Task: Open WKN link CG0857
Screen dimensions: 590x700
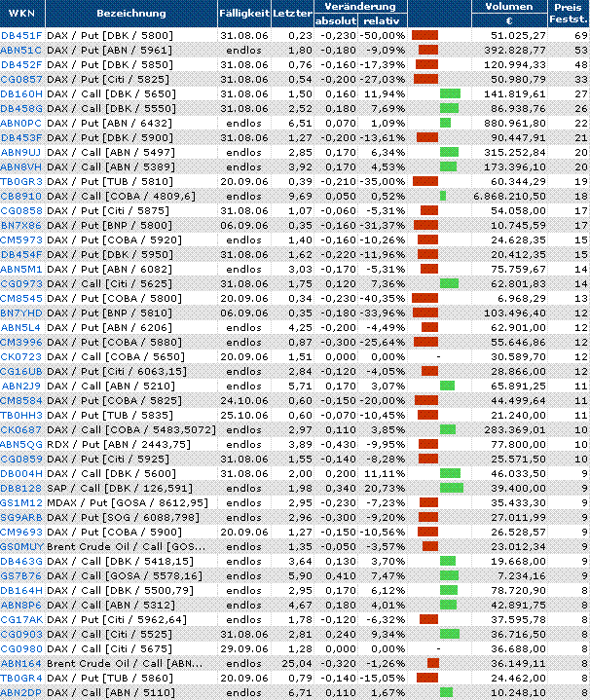Action: [21, 80]
